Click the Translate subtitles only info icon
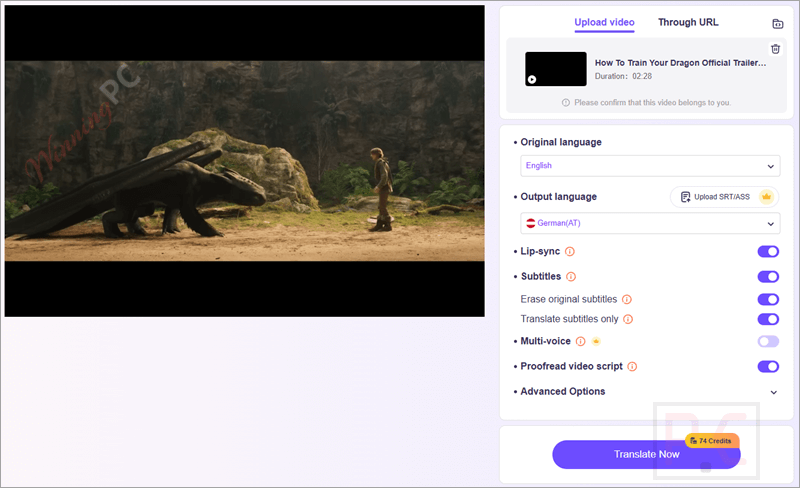The image size is (800, 488). [628, 319]
